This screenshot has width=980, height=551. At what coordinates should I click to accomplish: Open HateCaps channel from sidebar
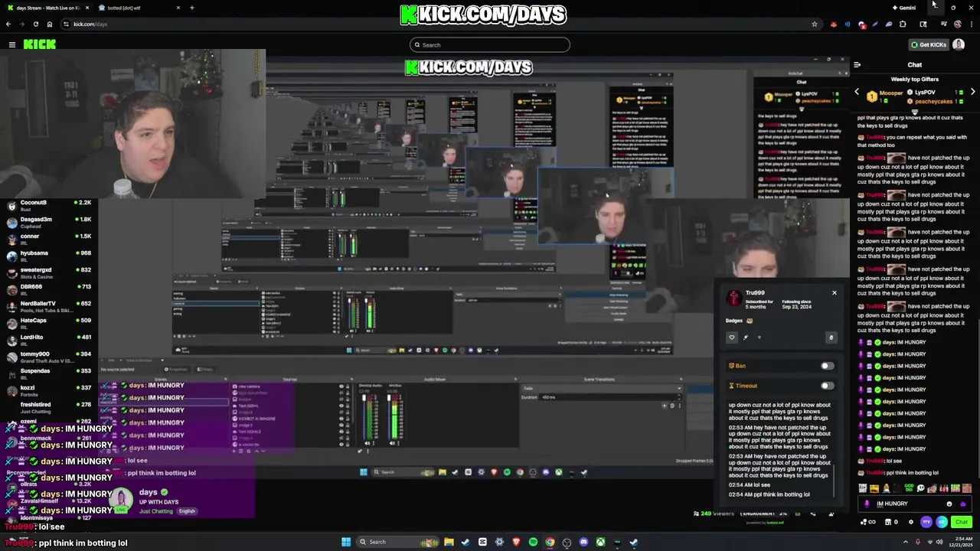coord(49,324)
